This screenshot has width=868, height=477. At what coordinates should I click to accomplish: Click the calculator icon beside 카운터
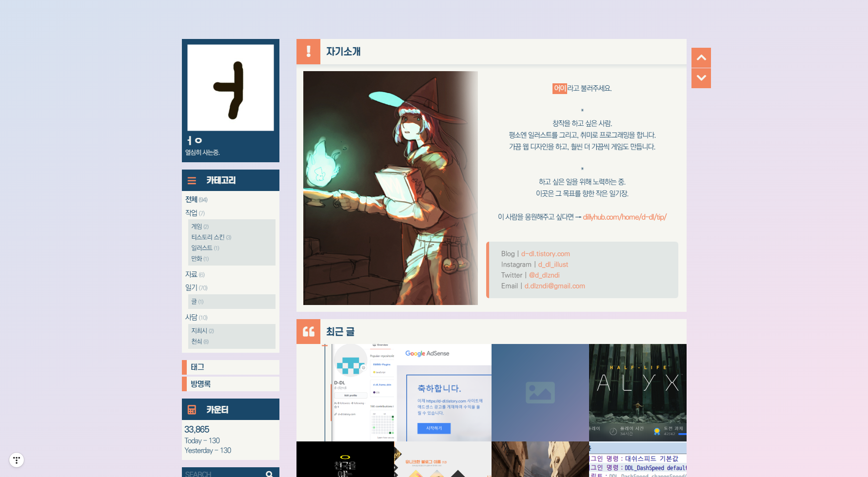click(192, 410)
